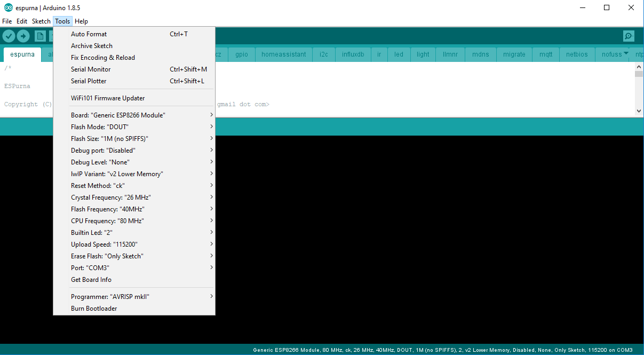This screenshot has height=355, width=644.
Task: Expand Debug Level None submenu
Action: click(x=134, y=162)
